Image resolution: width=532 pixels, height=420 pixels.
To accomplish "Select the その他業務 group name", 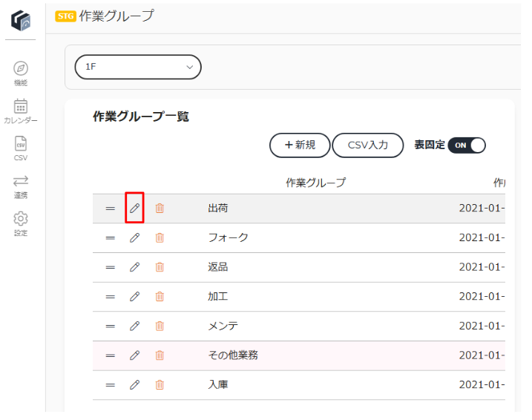I will click(233, 355).
